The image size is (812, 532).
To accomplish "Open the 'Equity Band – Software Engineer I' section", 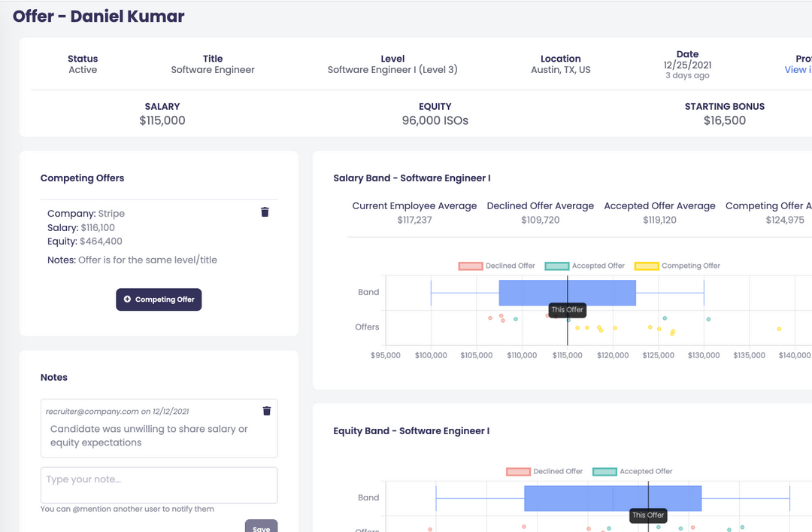I will (411, 431).
